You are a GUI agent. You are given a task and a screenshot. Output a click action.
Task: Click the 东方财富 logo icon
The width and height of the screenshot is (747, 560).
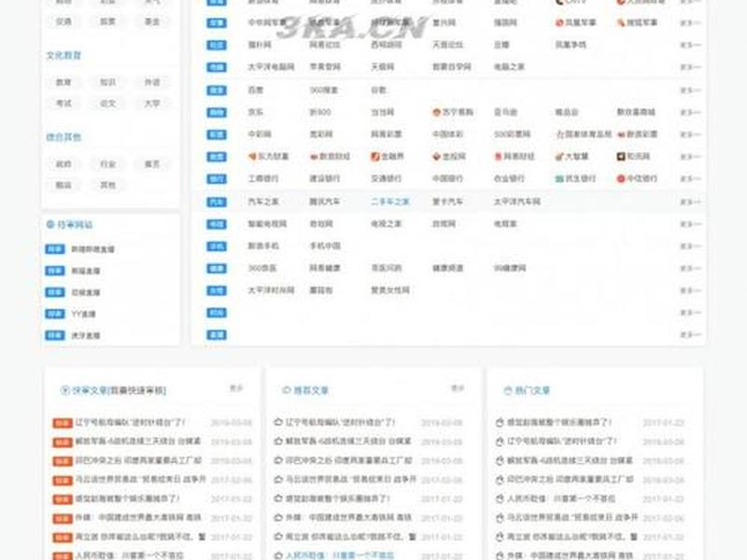(252, 156)
